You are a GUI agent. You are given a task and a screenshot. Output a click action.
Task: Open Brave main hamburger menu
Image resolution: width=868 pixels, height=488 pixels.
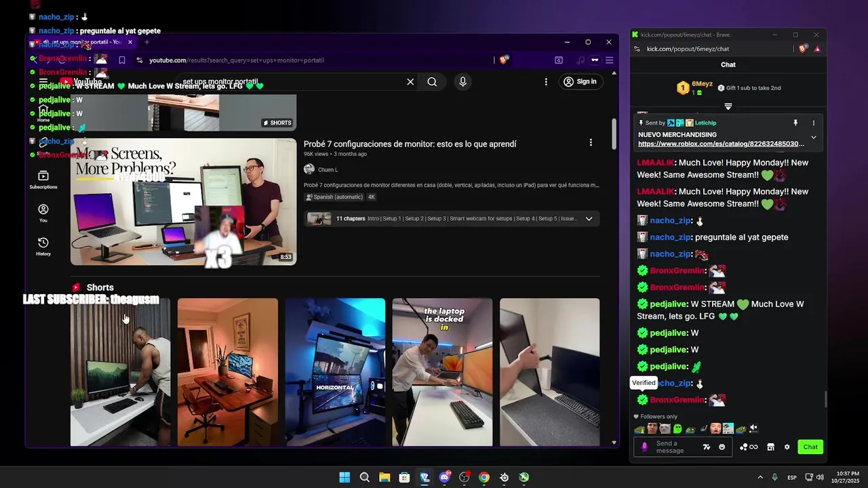point(609,60)
